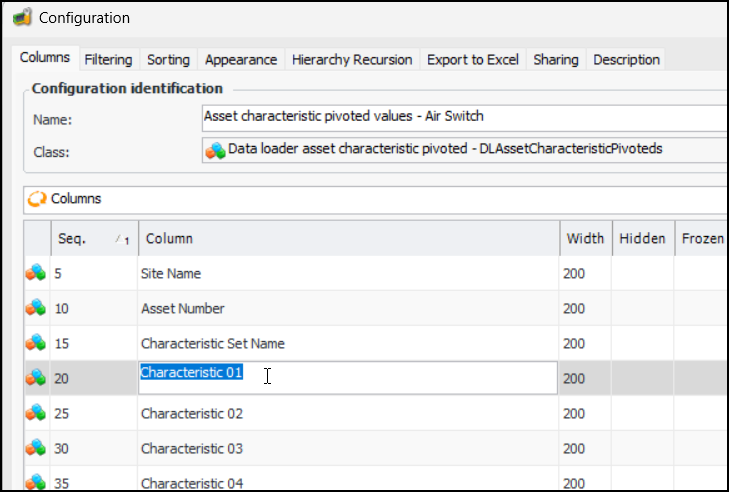The image size is (729, 492).
Task: Go to the Appearance tab
Action: pyautogui.click(x=240, y=60)
